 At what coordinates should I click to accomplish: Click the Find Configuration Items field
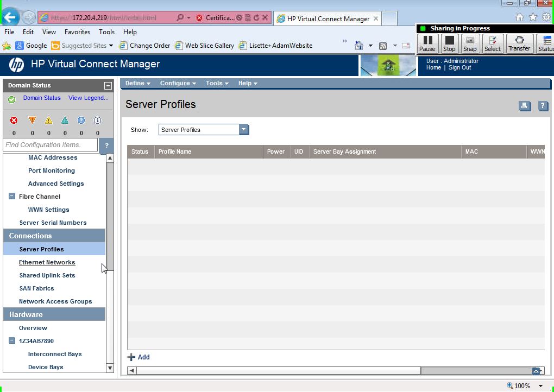click(x=50, y=145)
